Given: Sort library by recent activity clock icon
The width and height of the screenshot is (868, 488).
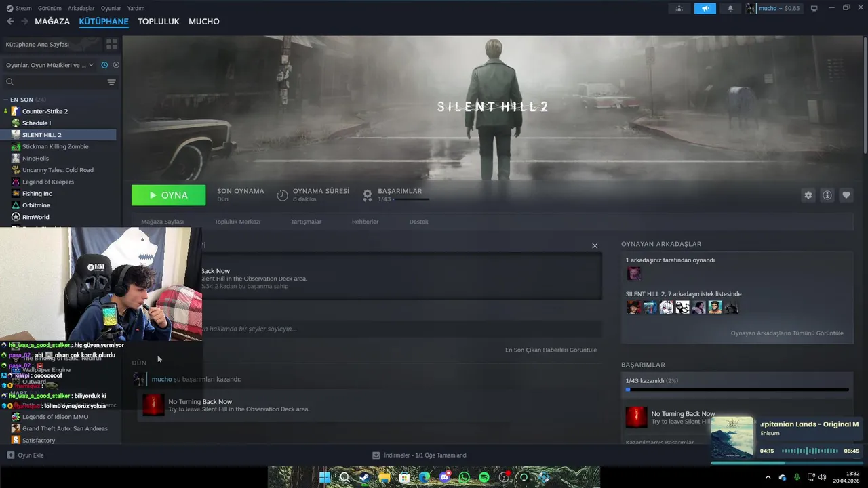Looking at the screenshot, I should (104, 65).
